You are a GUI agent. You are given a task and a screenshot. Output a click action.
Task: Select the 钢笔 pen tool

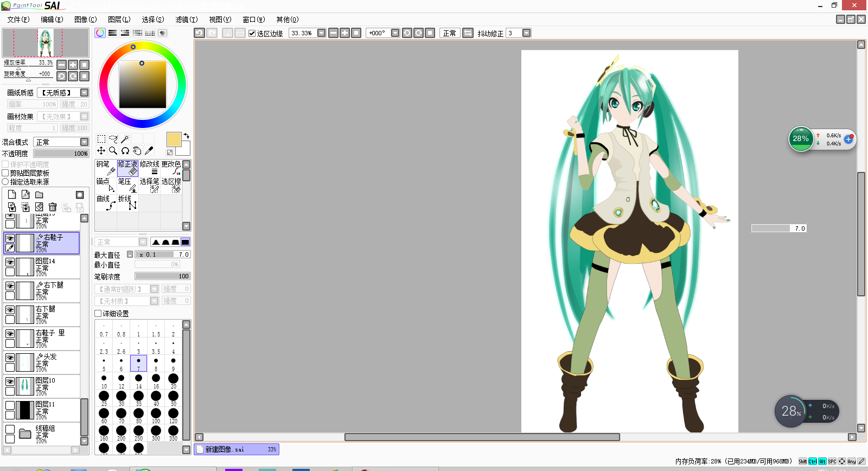(106, 168)
